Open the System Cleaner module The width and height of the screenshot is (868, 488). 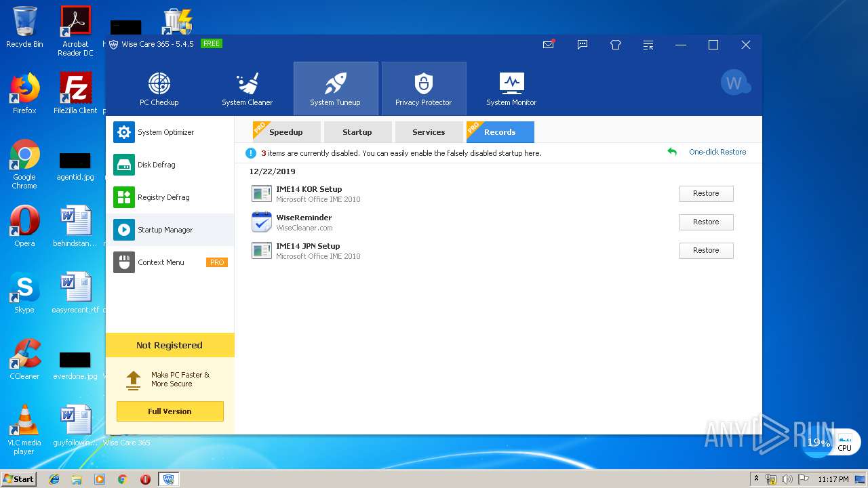[x=247, y=89]
